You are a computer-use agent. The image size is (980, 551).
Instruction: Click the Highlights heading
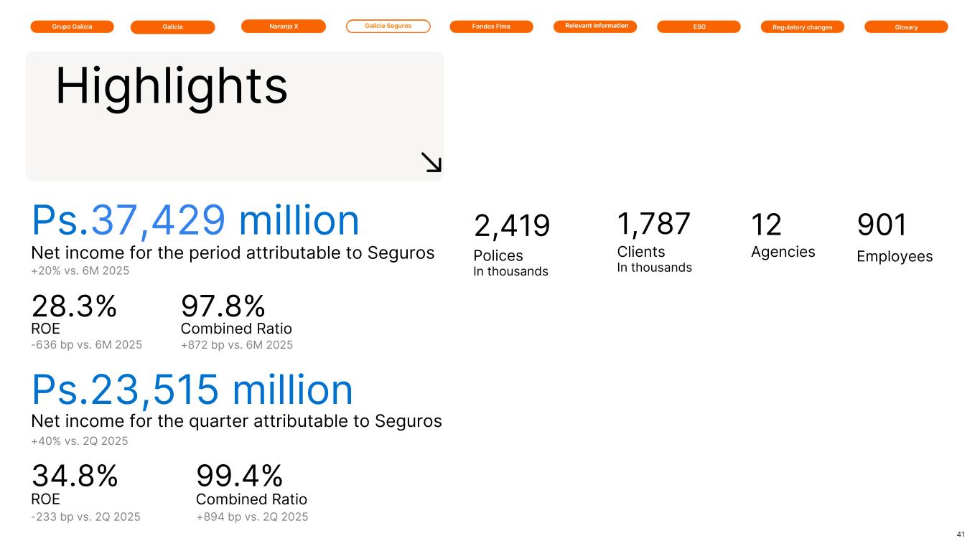[172, 87]
